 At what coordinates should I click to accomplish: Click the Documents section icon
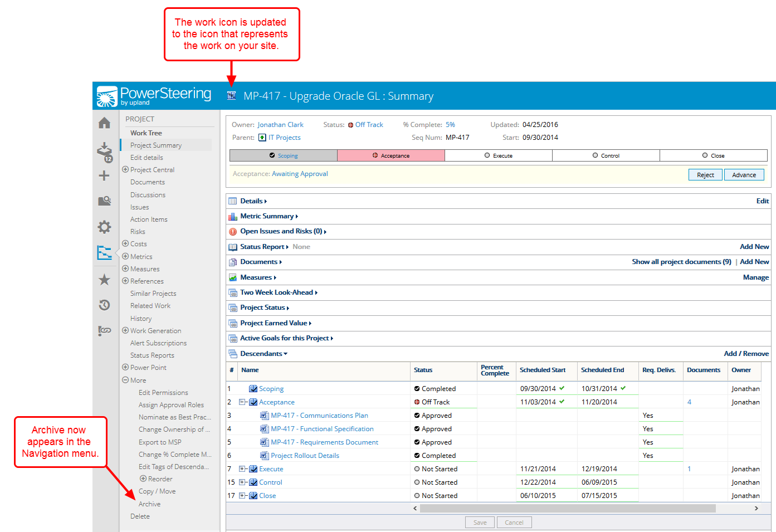233,262
